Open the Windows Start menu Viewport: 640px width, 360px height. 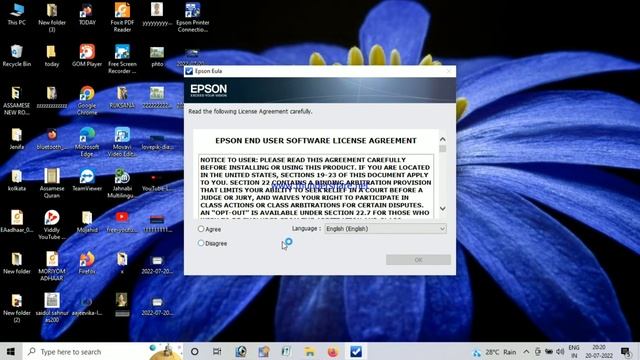(x=11, y=351)
